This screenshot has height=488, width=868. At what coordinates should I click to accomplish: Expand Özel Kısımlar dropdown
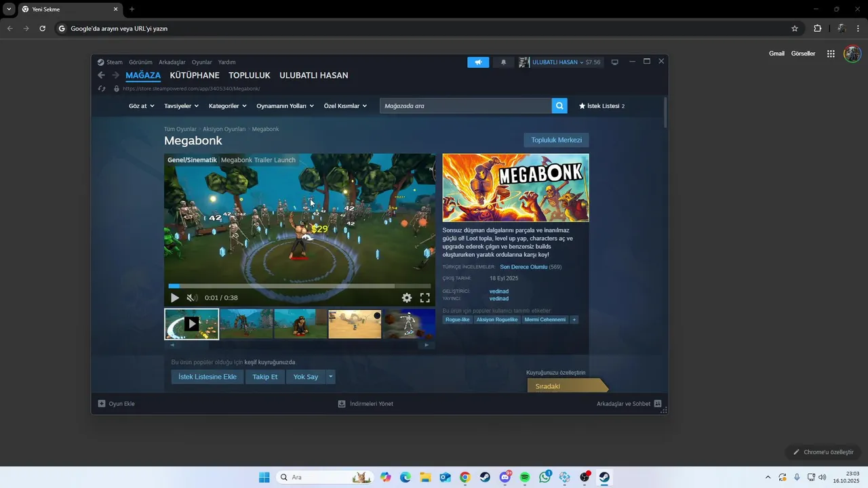(x=345, y=106)
